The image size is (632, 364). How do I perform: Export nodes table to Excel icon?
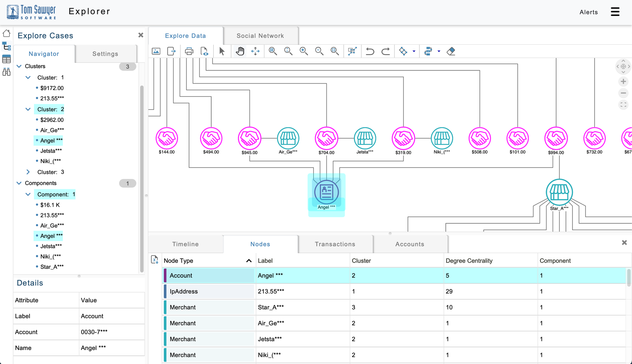pyautogui.click(x=155, y=260)
